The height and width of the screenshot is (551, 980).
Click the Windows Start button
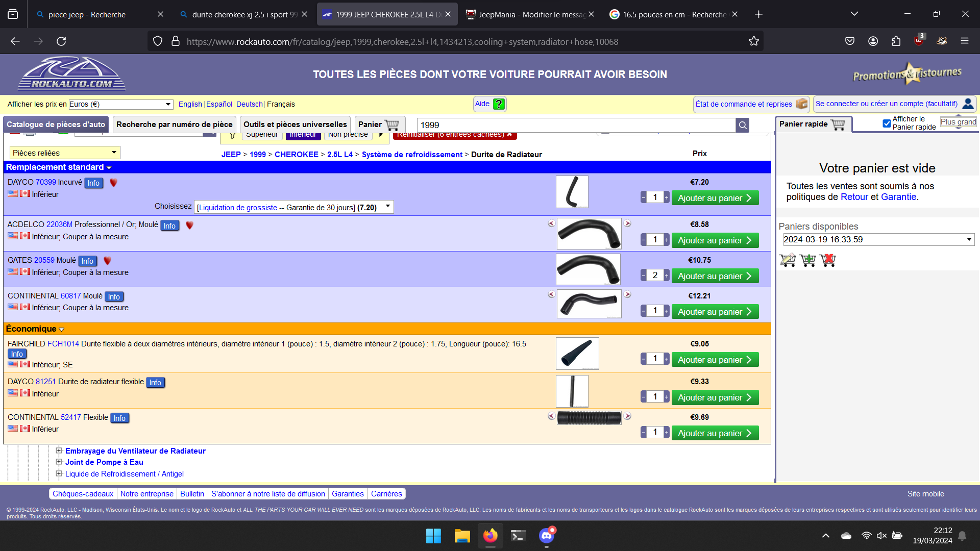tap(433, 536)
